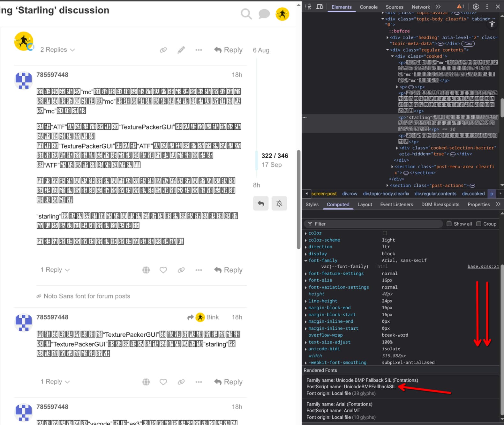Open the Styles tab

tap(312, 204)
